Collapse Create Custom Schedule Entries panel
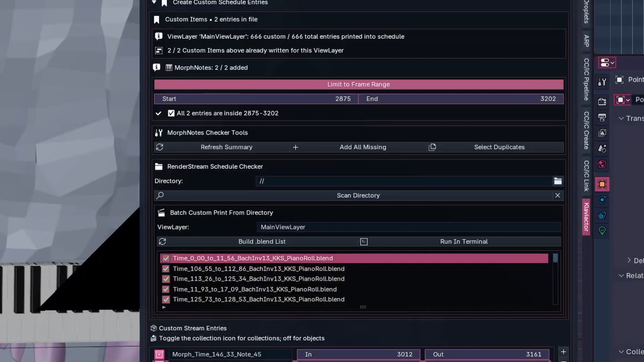Viewport: 644px width, 362px height. point(154,2)
